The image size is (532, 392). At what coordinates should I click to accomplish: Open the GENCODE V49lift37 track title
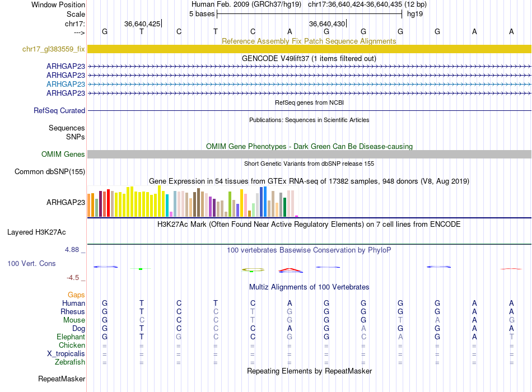[309, 58]
